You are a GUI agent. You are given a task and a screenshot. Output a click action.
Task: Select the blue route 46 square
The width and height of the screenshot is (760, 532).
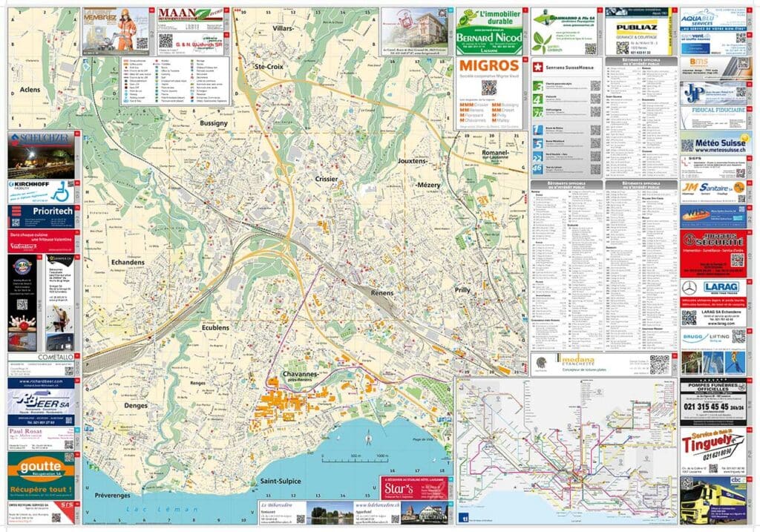[x=537, y=169]
